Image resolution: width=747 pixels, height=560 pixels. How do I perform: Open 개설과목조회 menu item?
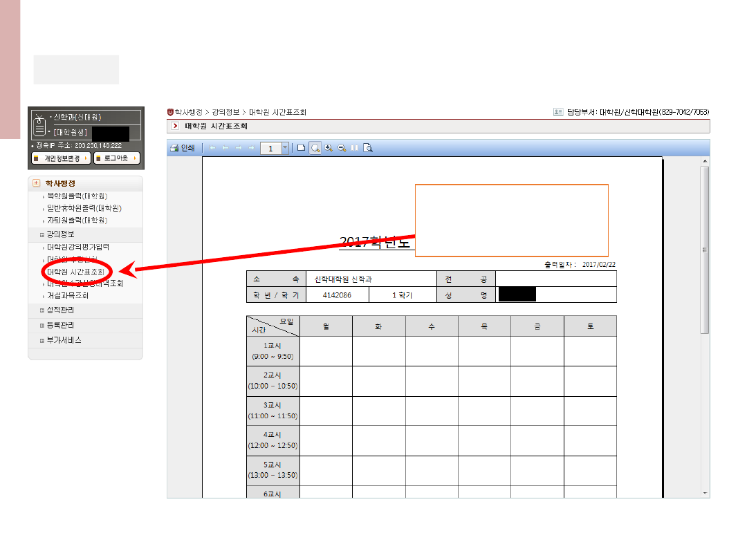68,295
